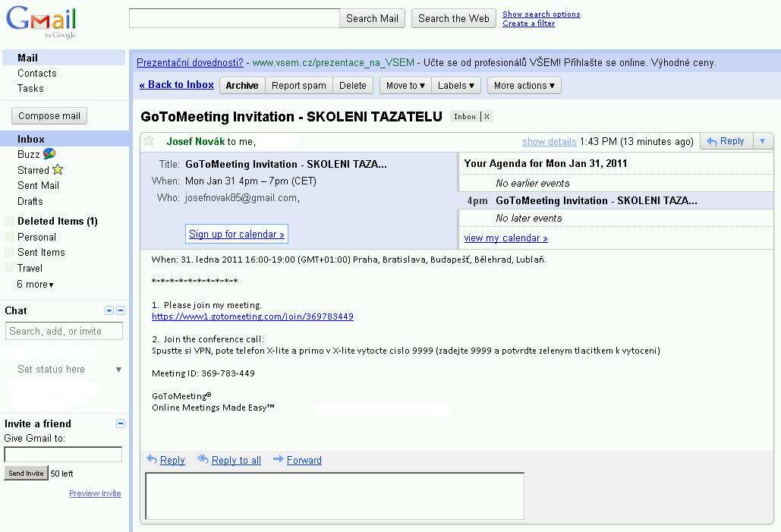Click the Compose mail button
Screen dimensions: 781x532
click(49, 115)
